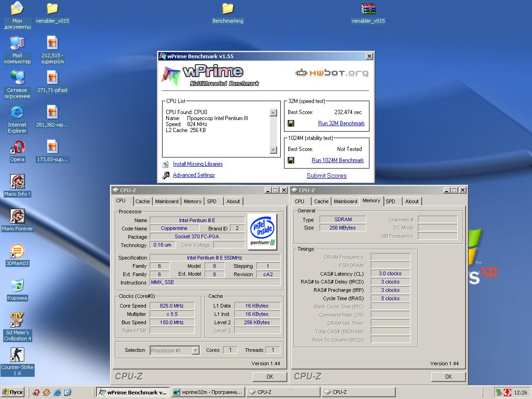Click the Run 32M Benchmark link
Viewport: 532px width, 399px height.
click(x=341, y=123)
